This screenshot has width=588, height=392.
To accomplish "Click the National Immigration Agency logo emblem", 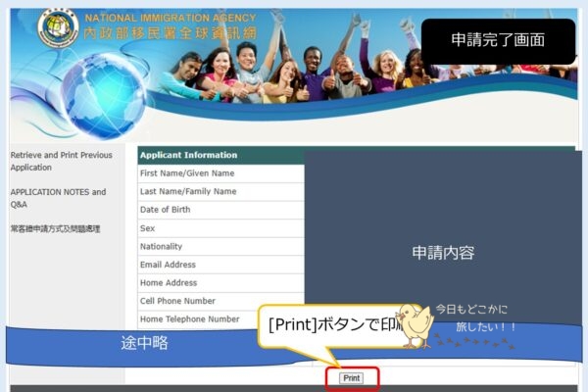I will (58, 33).
